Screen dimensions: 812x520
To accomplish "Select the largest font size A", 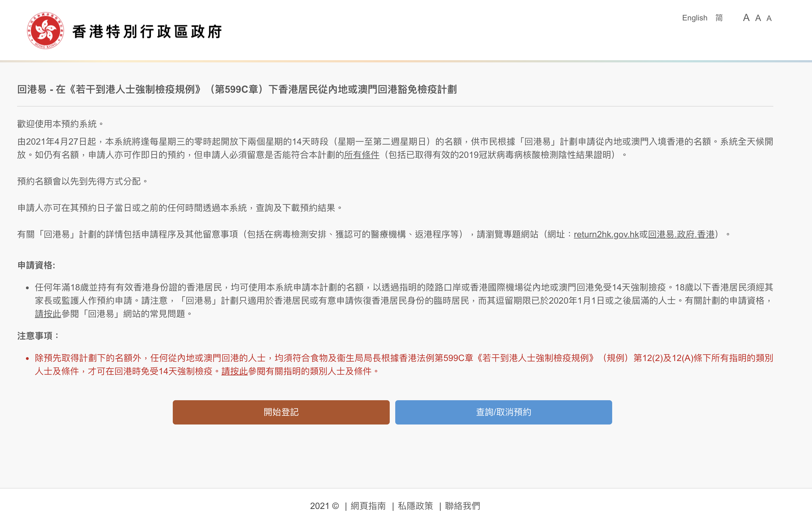I will coord(746,18).
